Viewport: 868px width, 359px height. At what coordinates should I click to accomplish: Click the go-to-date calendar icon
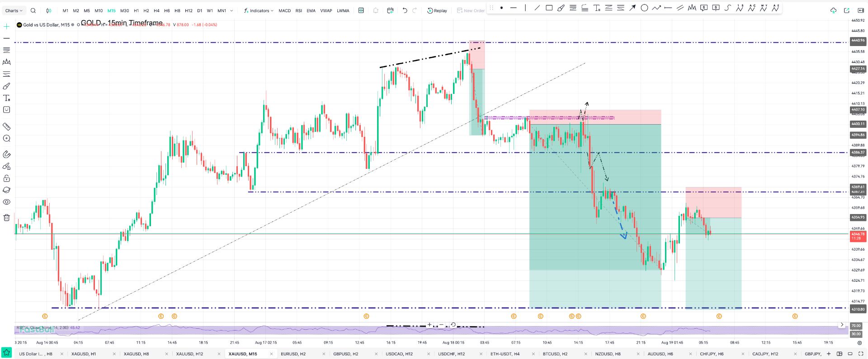390,10
